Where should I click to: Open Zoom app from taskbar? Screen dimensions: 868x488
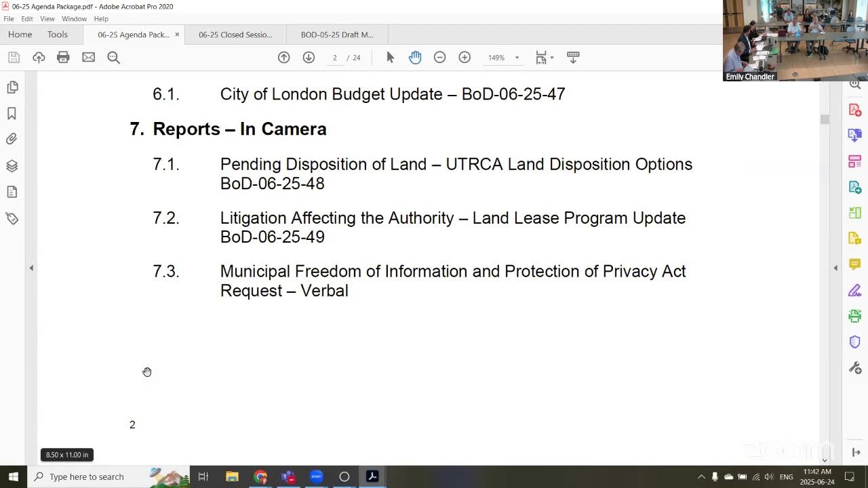click(317, 476)
